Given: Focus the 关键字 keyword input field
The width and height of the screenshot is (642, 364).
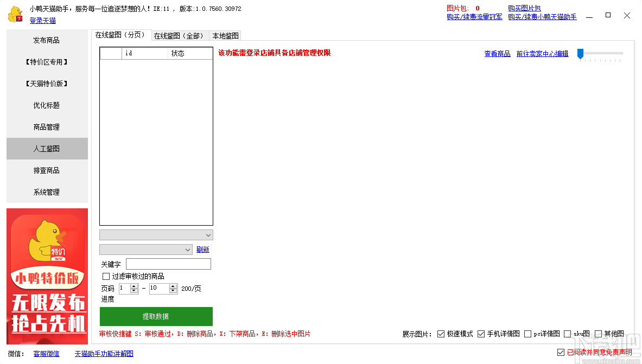Looking at the screenshot, I should pos(168,264).
